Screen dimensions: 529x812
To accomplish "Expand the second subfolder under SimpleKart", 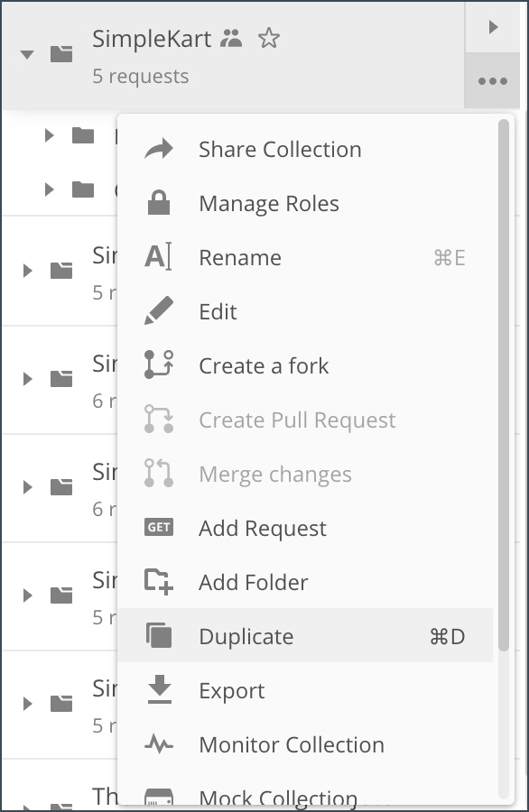I will pyautogui.click(x=50, y=189).
